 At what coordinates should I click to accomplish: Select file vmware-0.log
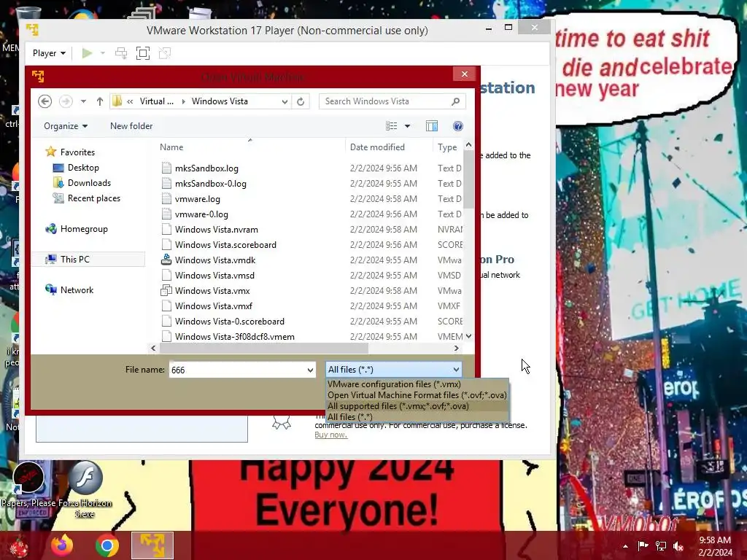pyautogui.click(x=201, y=214)
